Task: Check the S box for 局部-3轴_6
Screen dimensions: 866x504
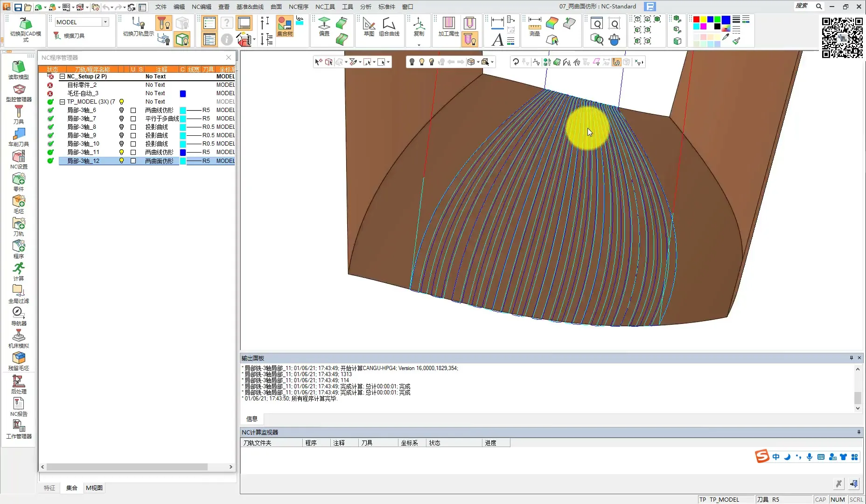Action: (133, 111)
